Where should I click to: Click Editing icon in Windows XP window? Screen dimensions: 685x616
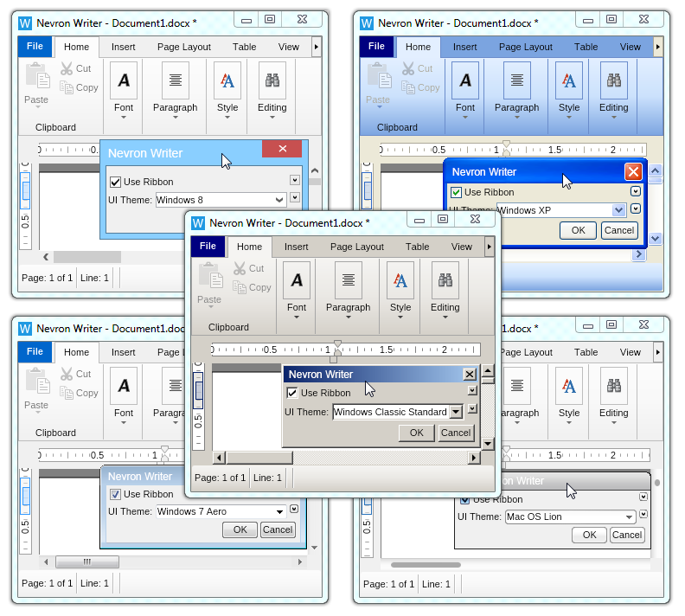[x=614, y=80]
